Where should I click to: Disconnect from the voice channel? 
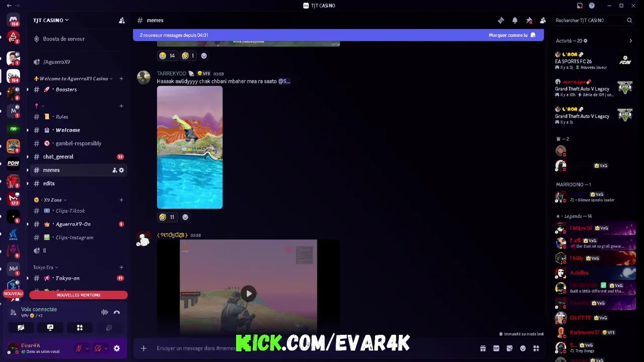(117, 312)
